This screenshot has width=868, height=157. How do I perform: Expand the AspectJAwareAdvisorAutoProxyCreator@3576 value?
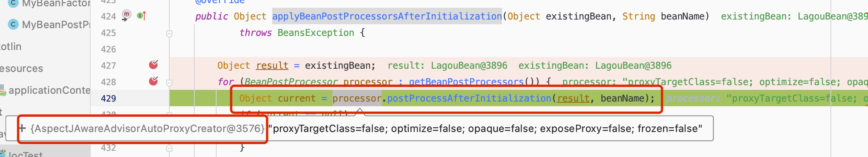pos(23,128)
